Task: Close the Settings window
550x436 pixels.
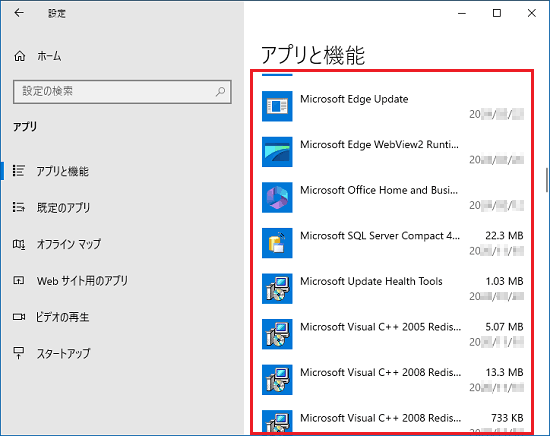Action: point(532,13)
